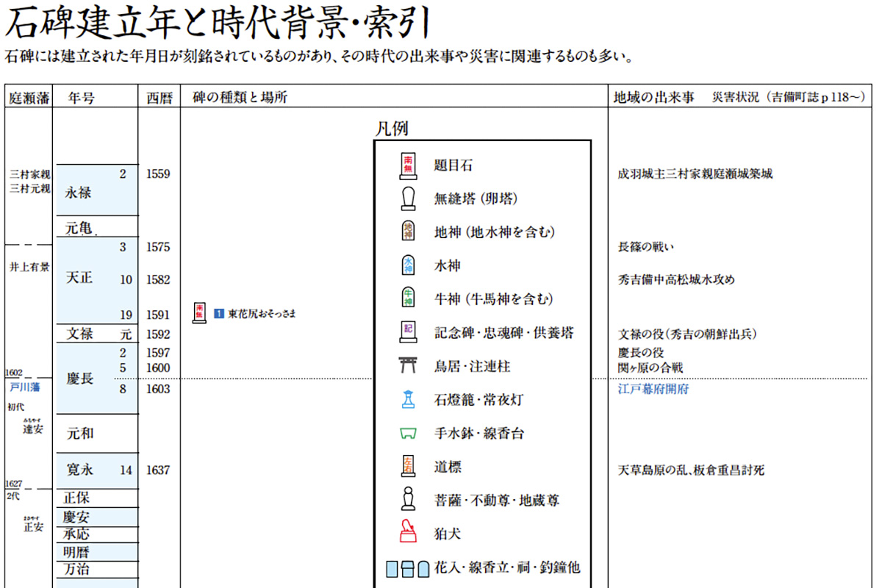Click the 題目石 icon in the legend

(408, 166)
